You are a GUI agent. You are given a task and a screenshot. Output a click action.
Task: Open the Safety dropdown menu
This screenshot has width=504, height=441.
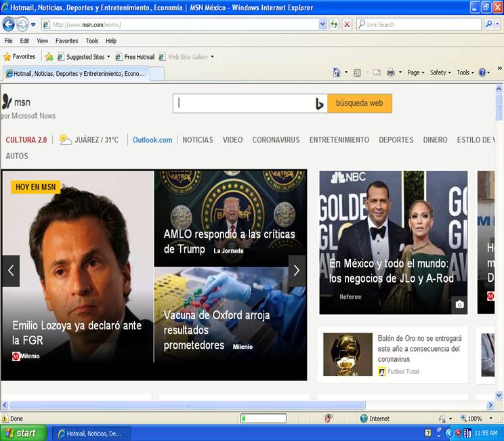(440, 72)
